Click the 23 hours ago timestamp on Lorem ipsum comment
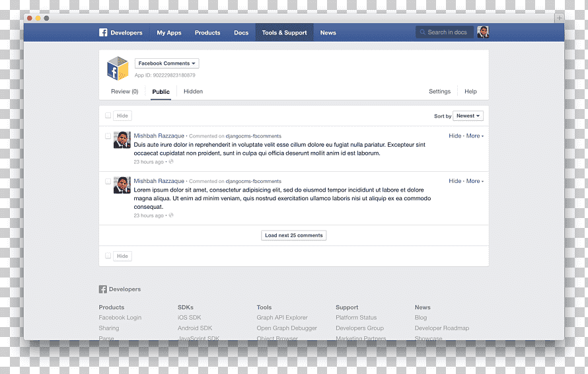The width and height of the screenshot is (588, 374). point(149,215)
